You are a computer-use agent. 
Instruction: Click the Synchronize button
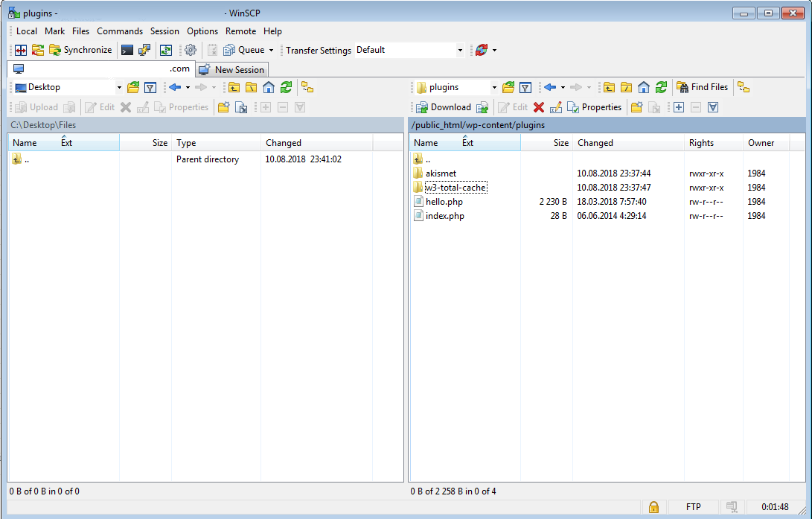click(80, 50)
